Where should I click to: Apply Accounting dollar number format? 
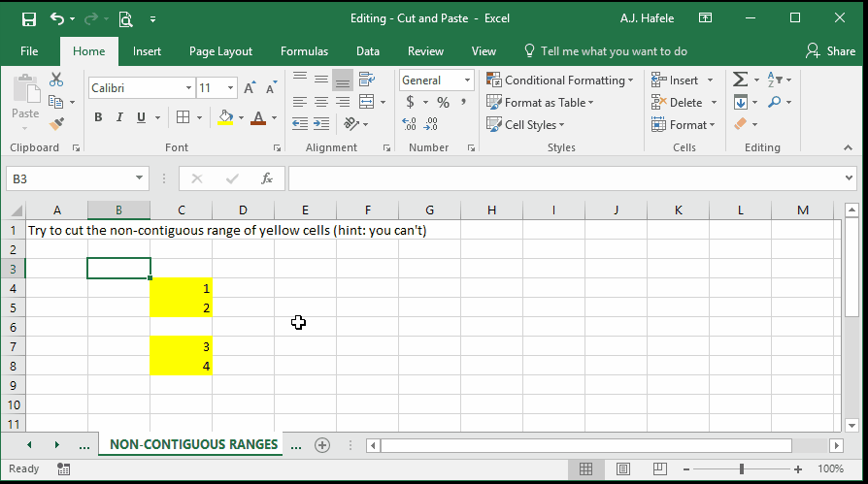click(410, 102)
